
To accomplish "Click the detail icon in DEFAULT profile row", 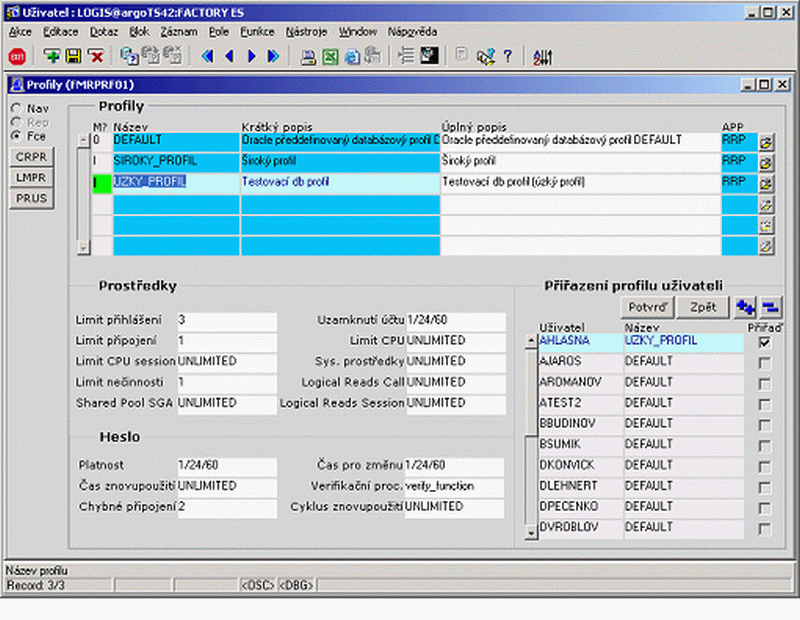I will point(766,143).
